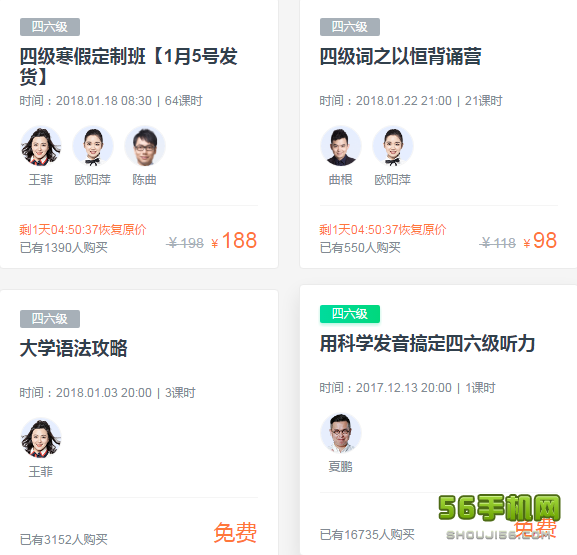This screenshot has width=577, height=555.
Task: Click the 已有16735人购买 purchase count text
Action: click(367, 534)
